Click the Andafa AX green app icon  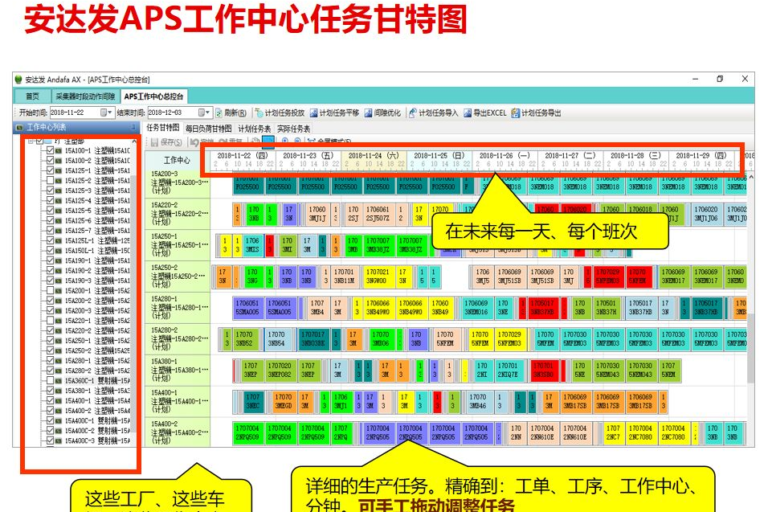19,79
